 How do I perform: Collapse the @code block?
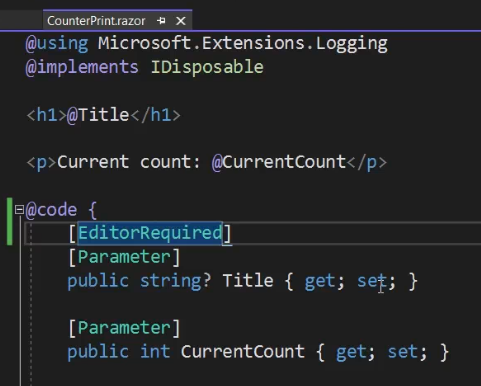click(x=19, y=210)
